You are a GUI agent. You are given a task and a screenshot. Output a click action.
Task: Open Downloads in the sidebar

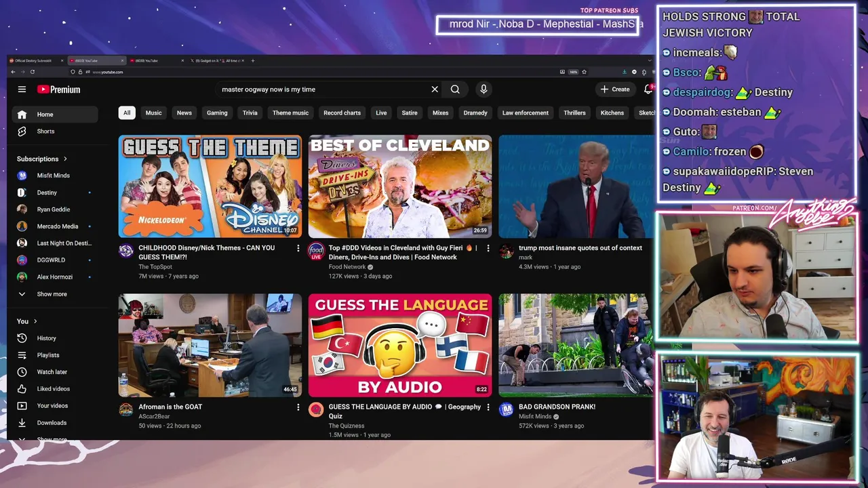coord(54,423)
